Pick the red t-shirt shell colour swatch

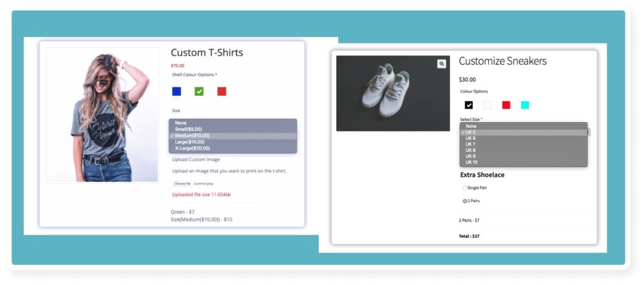click(221, 91)
